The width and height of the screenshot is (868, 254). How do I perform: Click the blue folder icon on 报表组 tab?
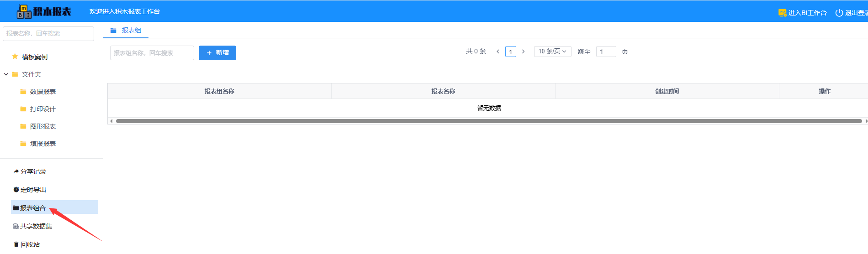tap(113, 30)
